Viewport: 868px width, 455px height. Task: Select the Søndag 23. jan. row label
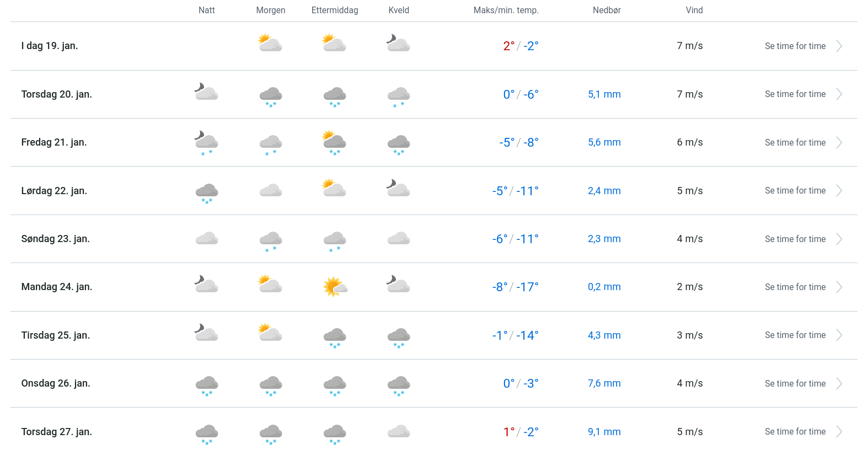tap(56, 239)
